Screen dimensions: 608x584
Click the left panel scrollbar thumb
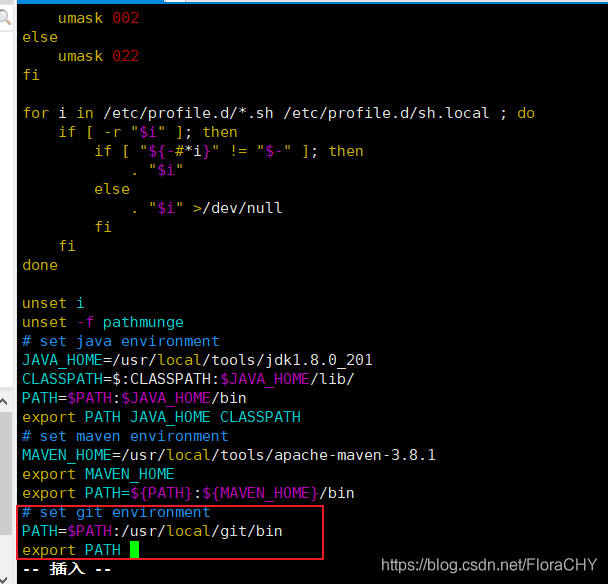point(5,474)
